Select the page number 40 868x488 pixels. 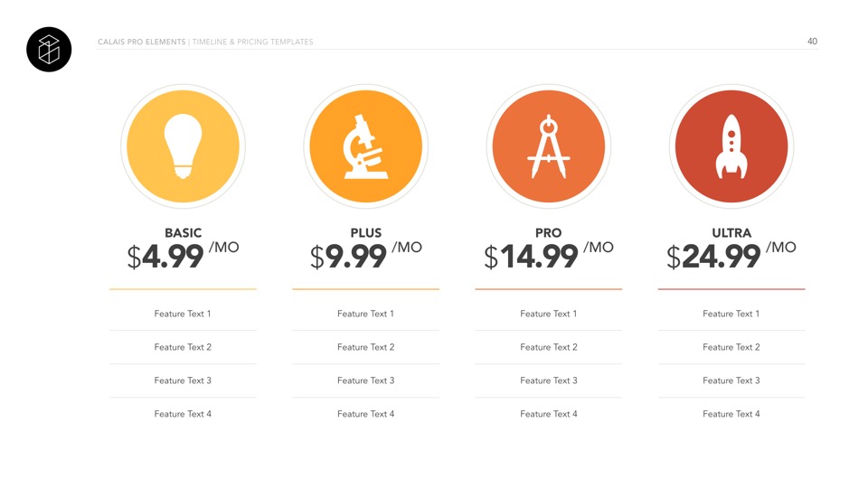pyautogui.click(x=812, y=42)
